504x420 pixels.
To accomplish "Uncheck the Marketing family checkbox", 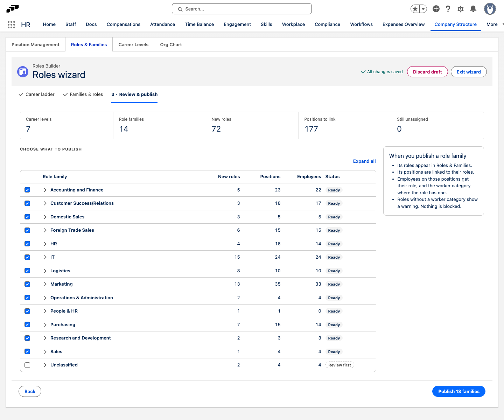I will (27, 284).
